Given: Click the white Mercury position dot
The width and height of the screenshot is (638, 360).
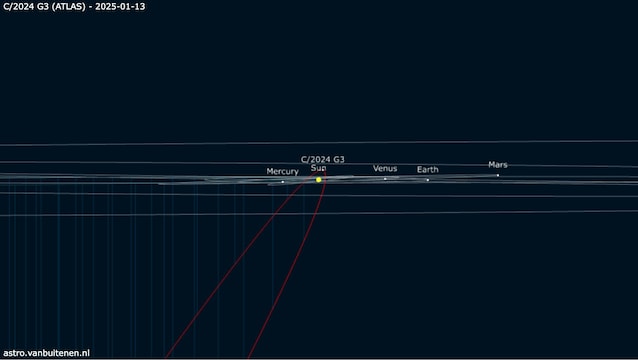Looking at the screenshot, I should [283, 182].
